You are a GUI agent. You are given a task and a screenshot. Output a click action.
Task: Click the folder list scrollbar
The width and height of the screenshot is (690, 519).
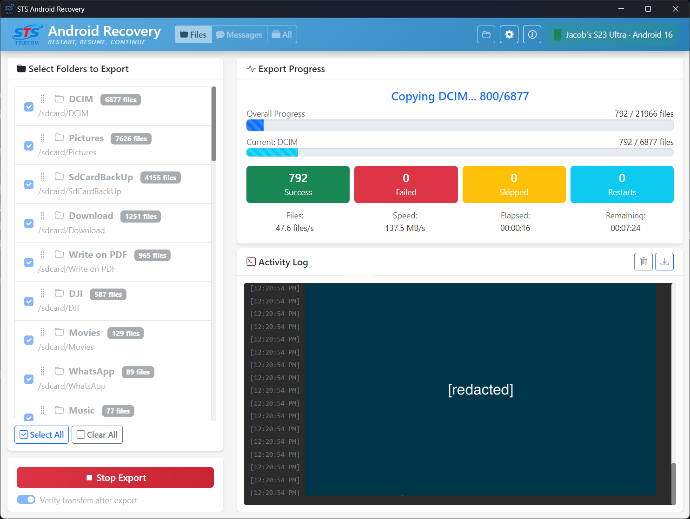point(213,125)
